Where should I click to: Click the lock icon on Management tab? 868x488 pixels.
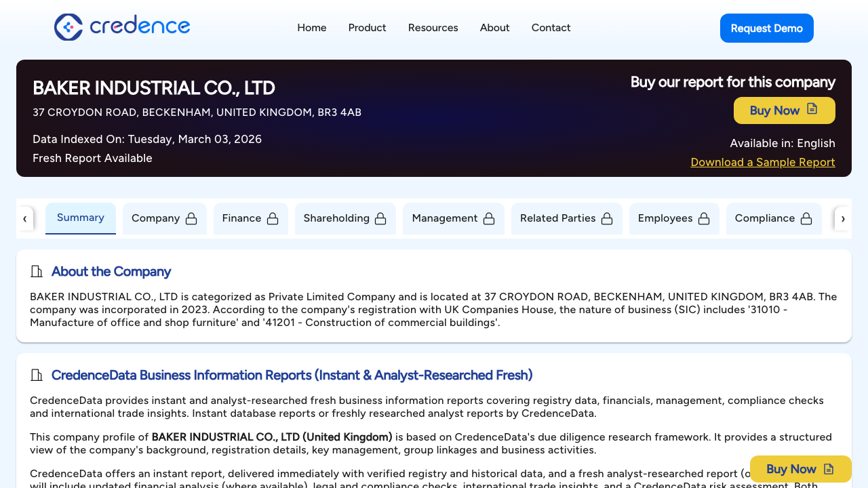[489, 218]
